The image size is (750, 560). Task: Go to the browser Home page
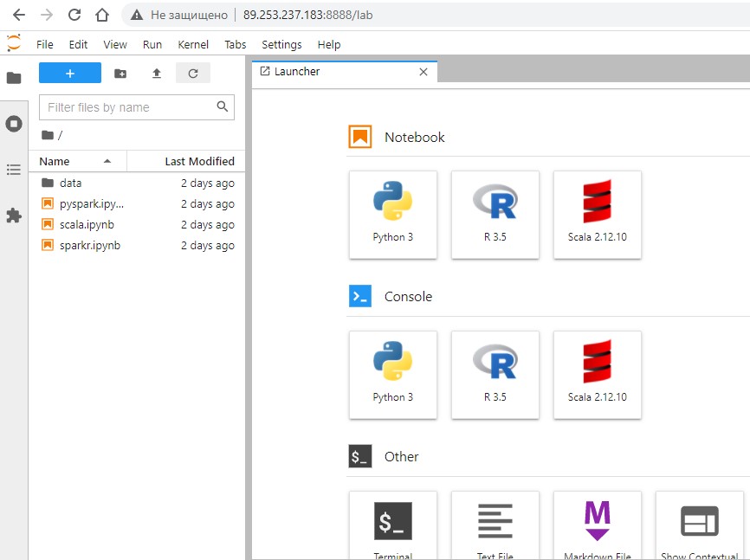[102, 15]
